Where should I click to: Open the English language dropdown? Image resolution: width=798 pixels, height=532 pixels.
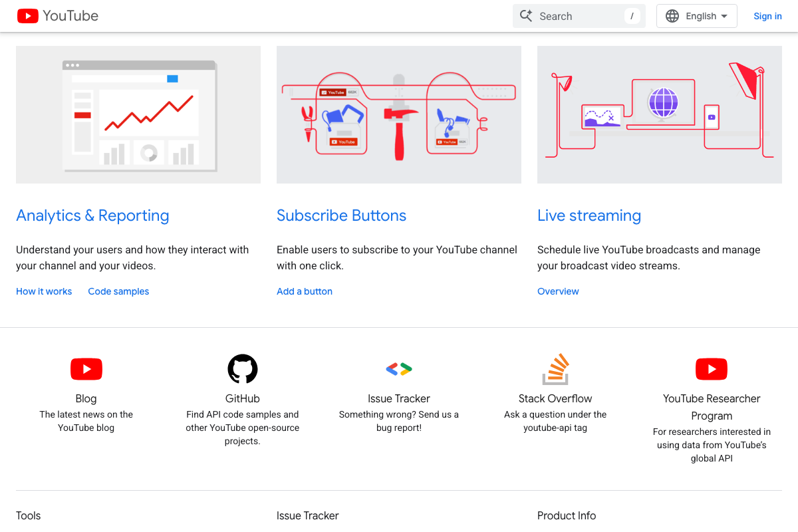[697, 16]
